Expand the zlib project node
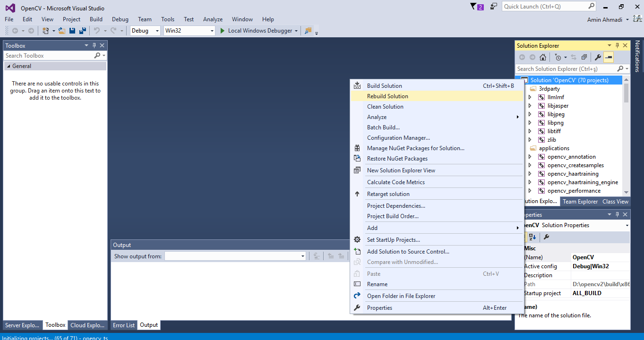Screen dimensions: 644x340 click(530, 140)
